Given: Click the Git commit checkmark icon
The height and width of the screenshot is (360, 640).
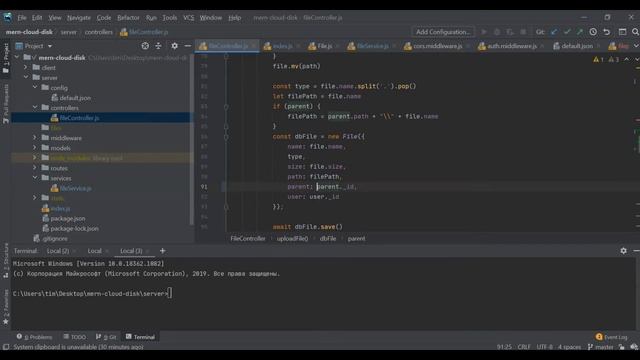Looking at the screenshot, I should click(567, 32).
